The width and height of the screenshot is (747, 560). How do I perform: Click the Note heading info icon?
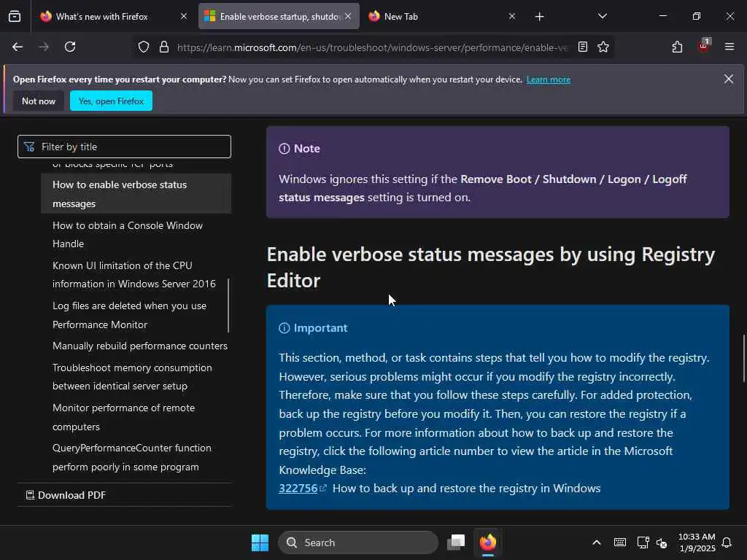tap(284, 149)
